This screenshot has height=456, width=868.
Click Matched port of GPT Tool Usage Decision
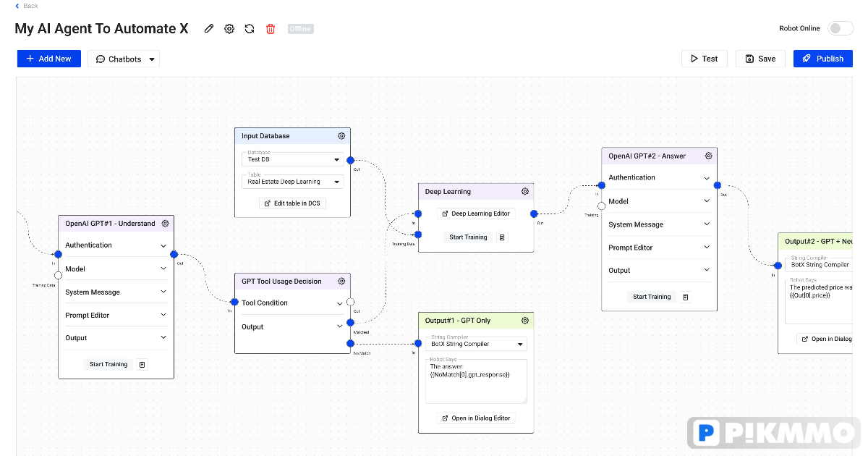click(x=350, y=323)
